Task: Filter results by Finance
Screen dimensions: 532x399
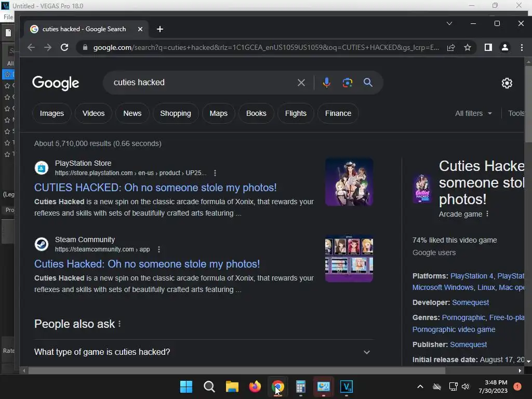Action: tap(338, 113)
